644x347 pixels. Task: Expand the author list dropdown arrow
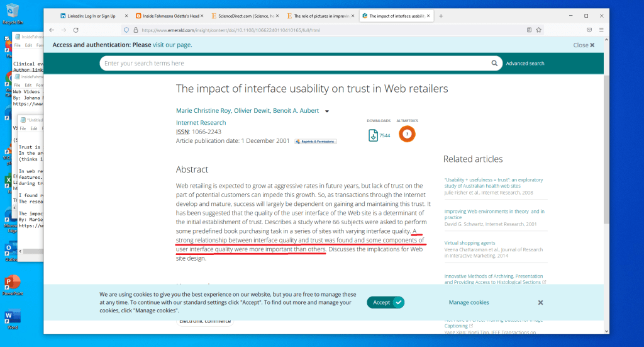(x=327, y=111)
